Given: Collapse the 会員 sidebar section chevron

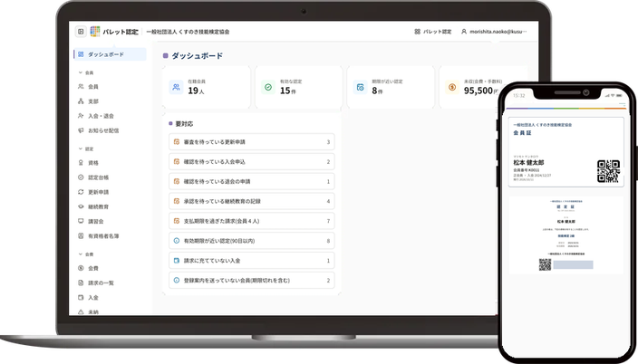Looking at the screenshot, I should [x=80, y=72].
